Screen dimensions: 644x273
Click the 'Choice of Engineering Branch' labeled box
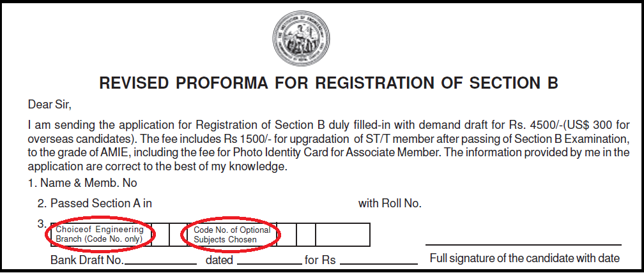(102, 234)
